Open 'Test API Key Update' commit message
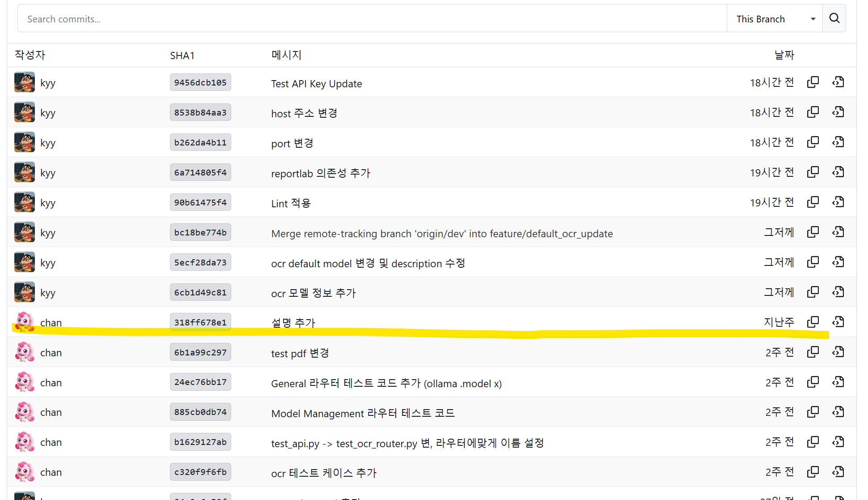This screenshot has height=500, width=868. (x=316, y=84)
